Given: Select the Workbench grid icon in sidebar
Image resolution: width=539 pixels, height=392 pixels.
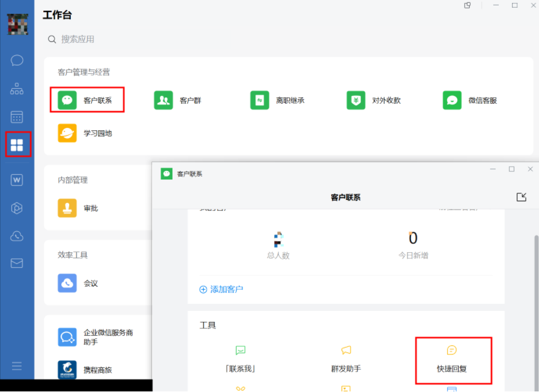Looking at the screenshot, I should click(x=17, y=145).
